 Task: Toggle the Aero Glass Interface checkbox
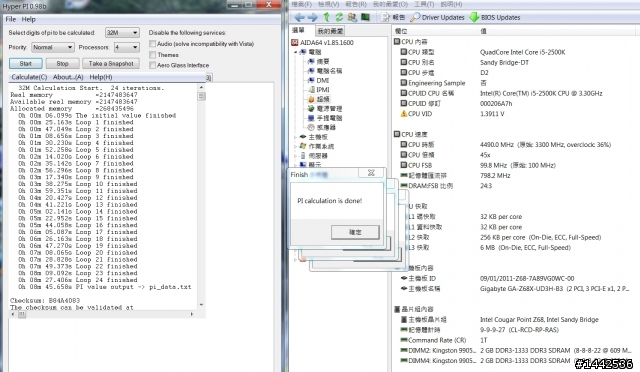click(x=153, y=65)
